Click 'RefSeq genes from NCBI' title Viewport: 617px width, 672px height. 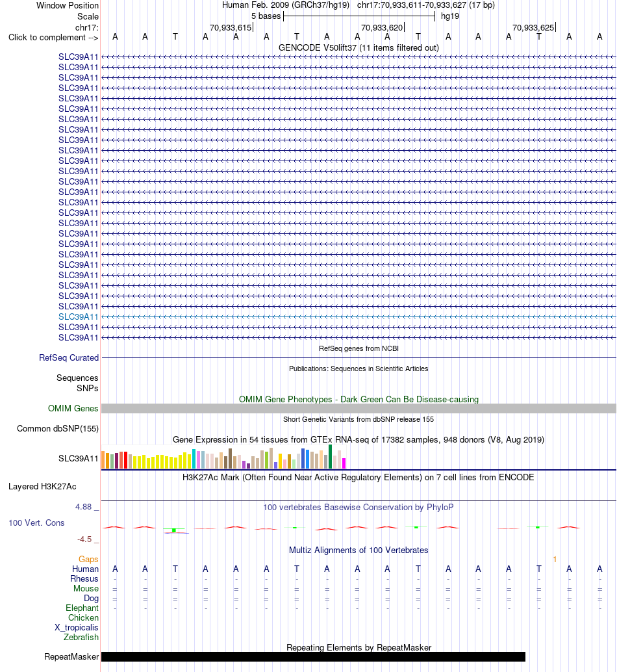(359, 348)
